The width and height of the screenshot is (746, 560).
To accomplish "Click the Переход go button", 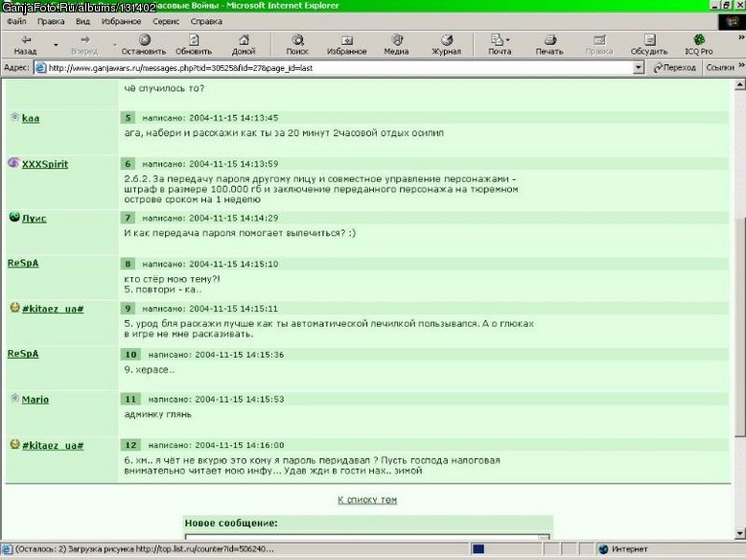I will coord(675,67).
